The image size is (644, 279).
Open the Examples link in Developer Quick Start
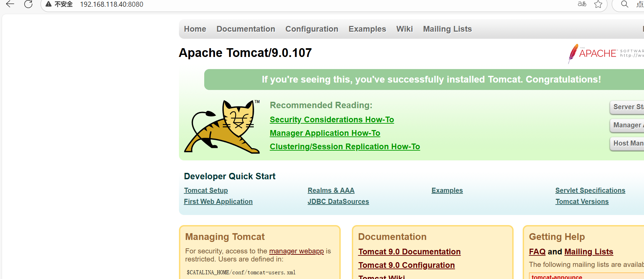click(x=447, y=190)
